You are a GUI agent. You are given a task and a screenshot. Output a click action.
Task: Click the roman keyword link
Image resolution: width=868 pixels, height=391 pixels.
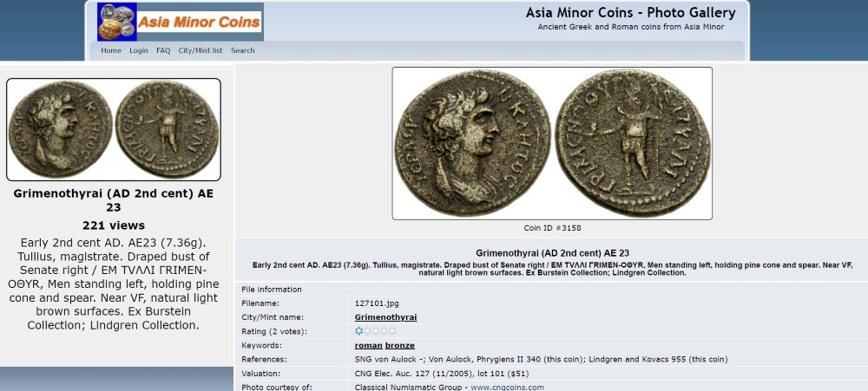pyautogui.click(x=368, y=346)
